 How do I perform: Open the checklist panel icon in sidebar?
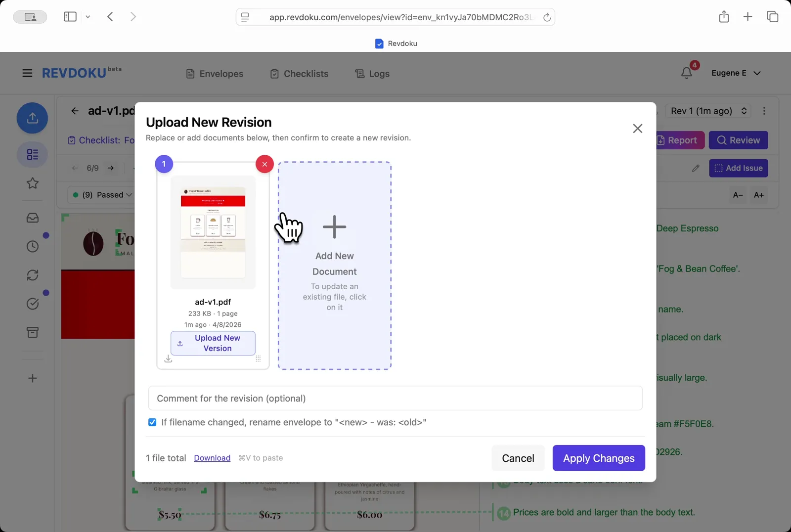[x=32, y=155]
